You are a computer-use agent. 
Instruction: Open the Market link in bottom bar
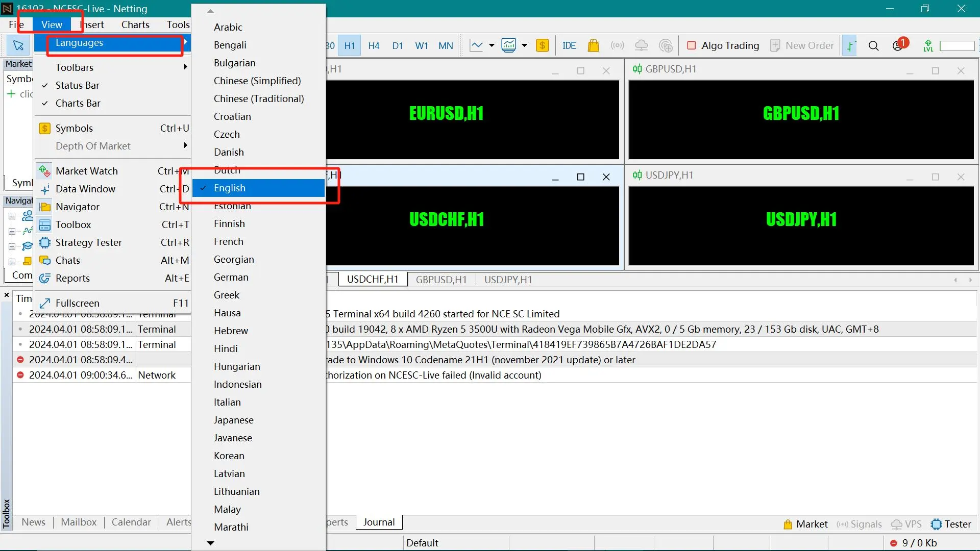tap(805, 524)
